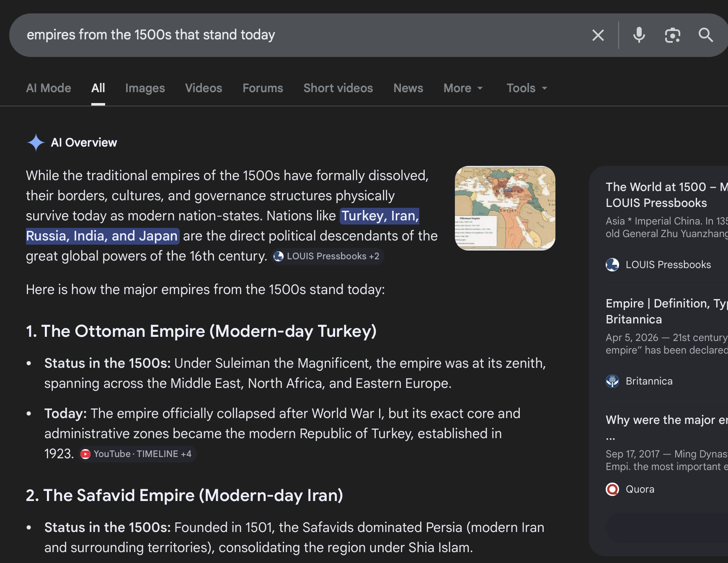
Task: Click highlighted 'Russia, India, and Japan' text
Action: tap(103, 236)
